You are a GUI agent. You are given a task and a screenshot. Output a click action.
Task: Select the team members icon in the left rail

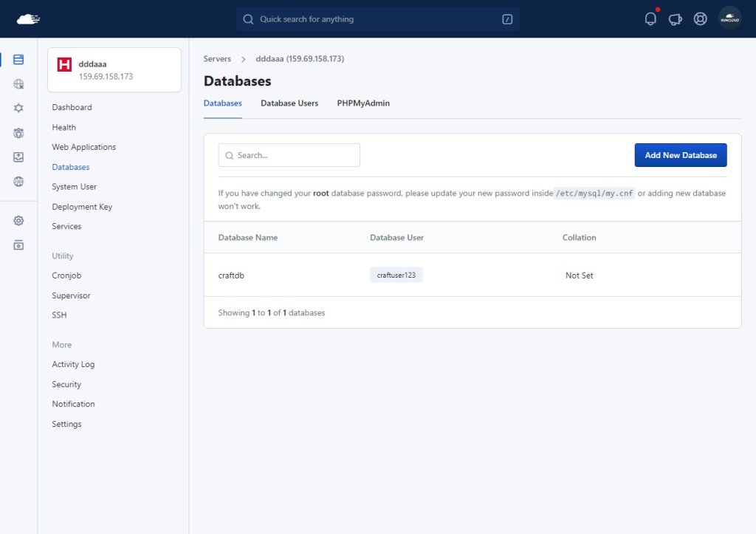(x=18, y=133)
